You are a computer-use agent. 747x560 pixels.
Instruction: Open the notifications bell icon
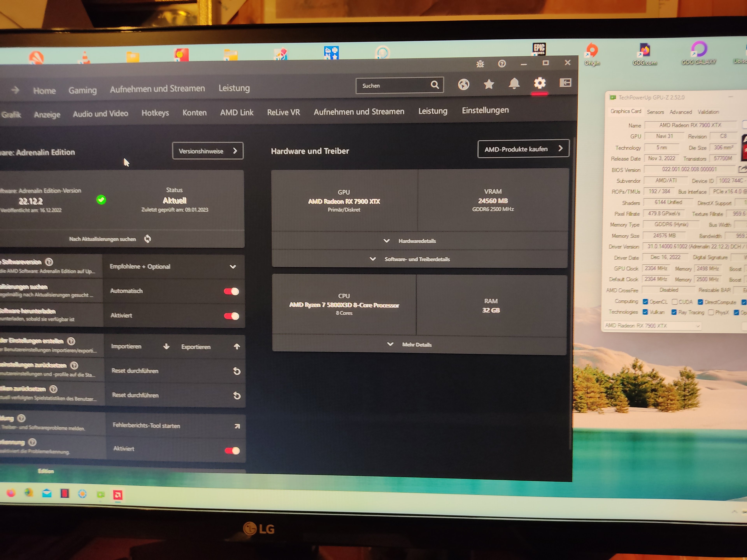click(x=514, y=83)
